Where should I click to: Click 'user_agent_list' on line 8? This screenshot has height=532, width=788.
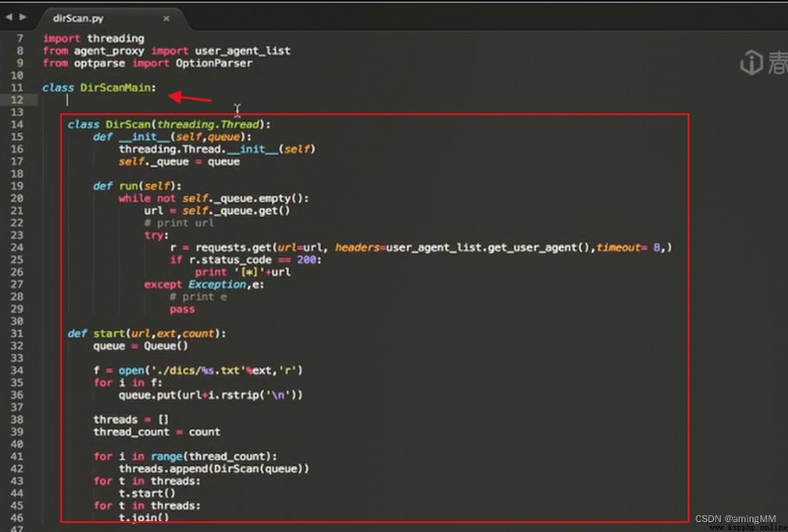tap(242, 51)
